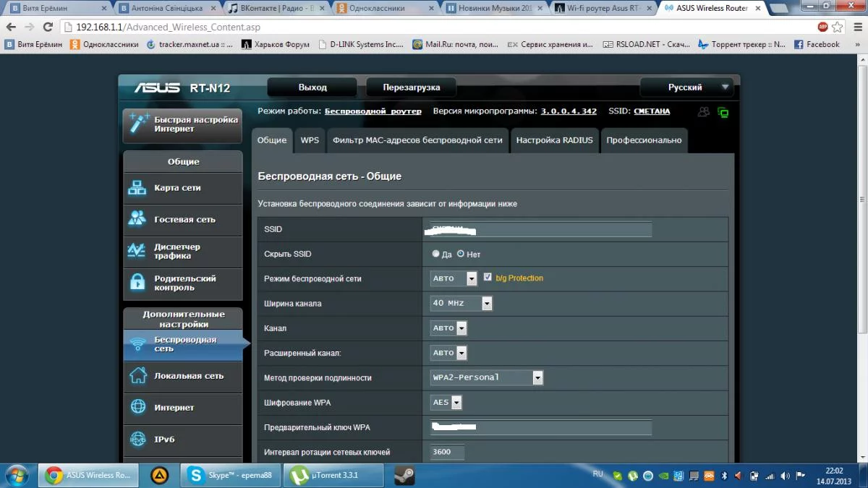Open Профессионально tab

coord(644,140)
